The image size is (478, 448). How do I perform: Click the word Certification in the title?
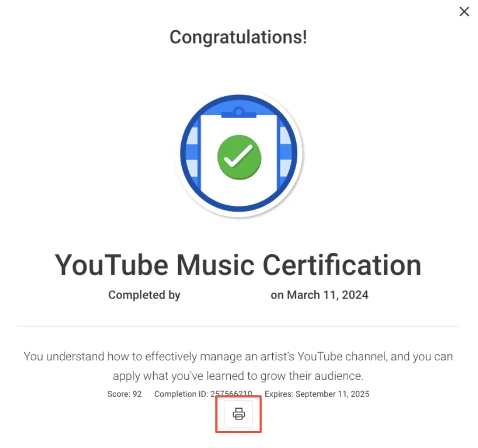[x=342, y=265]
